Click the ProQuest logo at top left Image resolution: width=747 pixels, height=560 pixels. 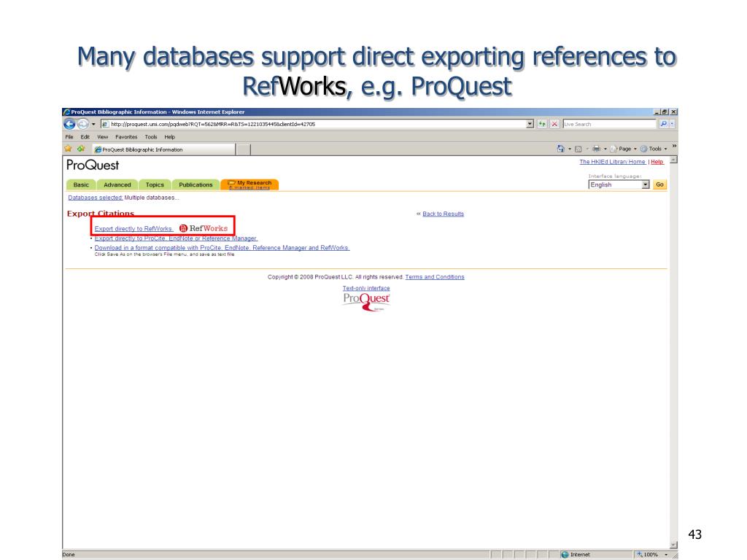(93, 166)
